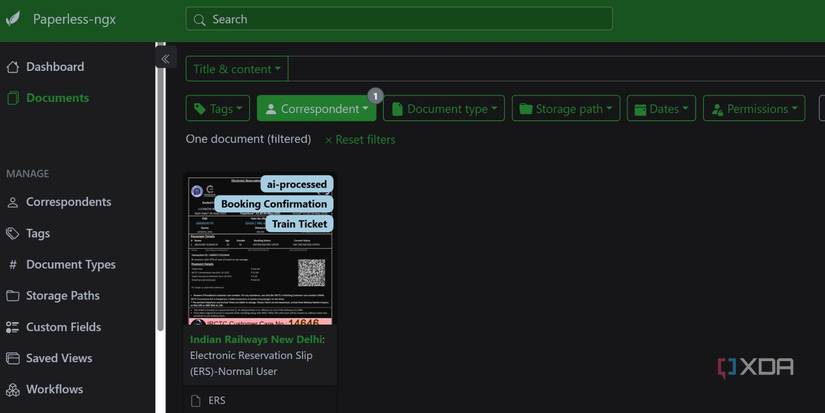This screenshot has height=413, width=825.
Task: Click the Train Ticket tag
Action: [299, 224]
